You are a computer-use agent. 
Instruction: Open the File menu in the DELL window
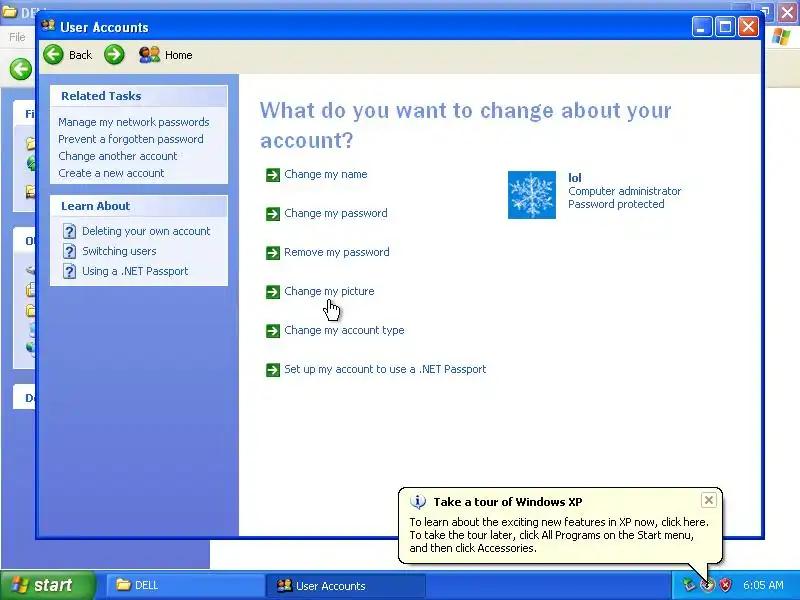click(x=17, y=37)
